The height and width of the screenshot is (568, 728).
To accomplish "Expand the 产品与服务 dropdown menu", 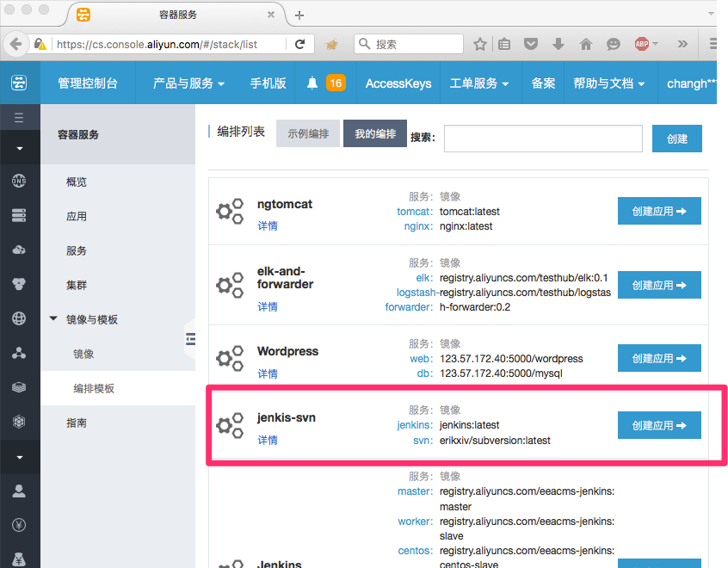I will 188,83.
